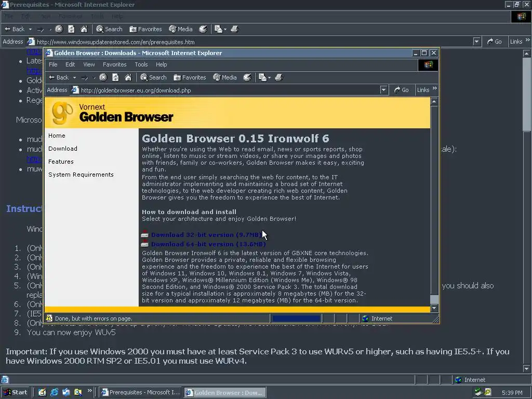This screenshot has width=532, height=399.
Task: Open Media in Golden Browser toolbar
Action: (224, 77)
